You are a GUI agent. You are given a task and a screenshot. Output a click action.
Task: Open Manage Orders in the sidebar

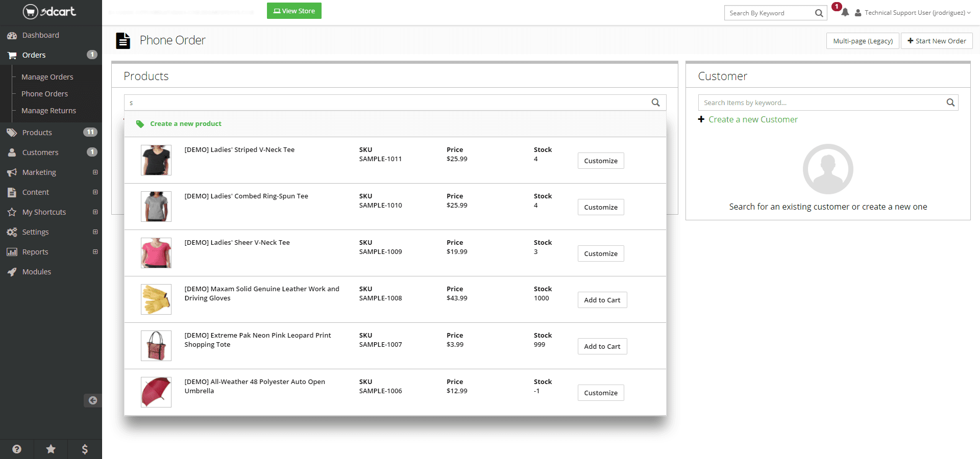(47, 77)
